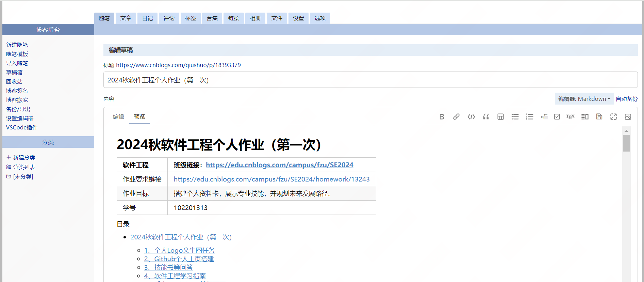Click 新建随笔 in the sidebar
The image size is (644, 282).
pos(17,45)
